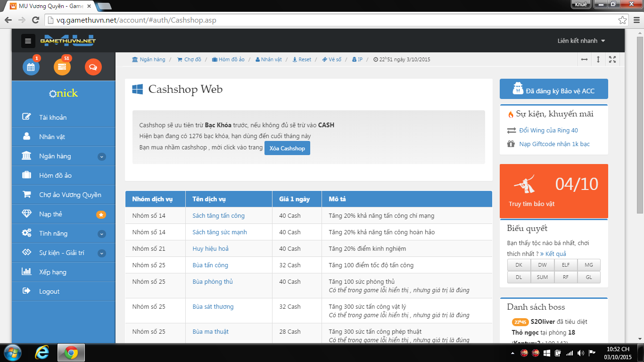Click the red chat messages icon
The width and height of the screenshot is (644, 362).
(93, 67)
